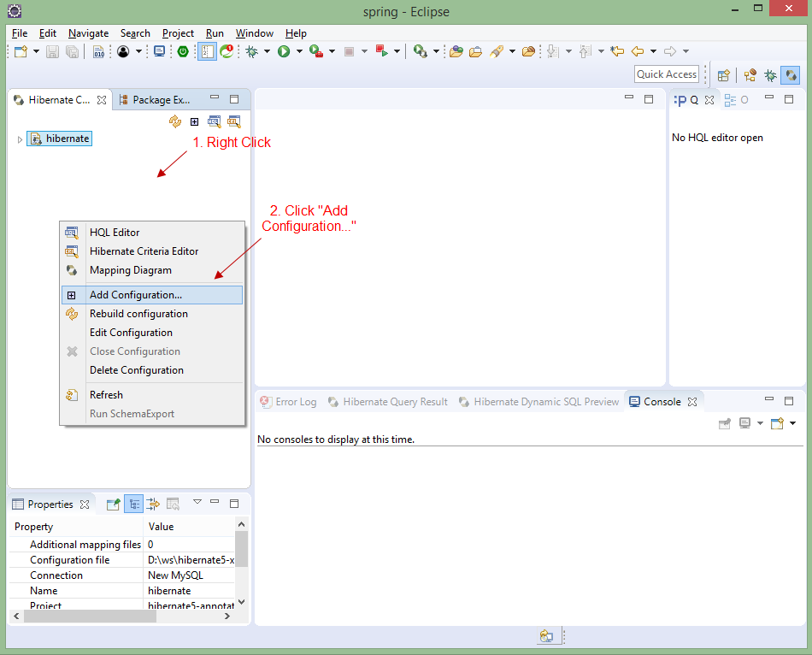The width and height of the screenshot is (812, 655).
Task: Click the Open Type folder icon
Action: tap(456, 51)
